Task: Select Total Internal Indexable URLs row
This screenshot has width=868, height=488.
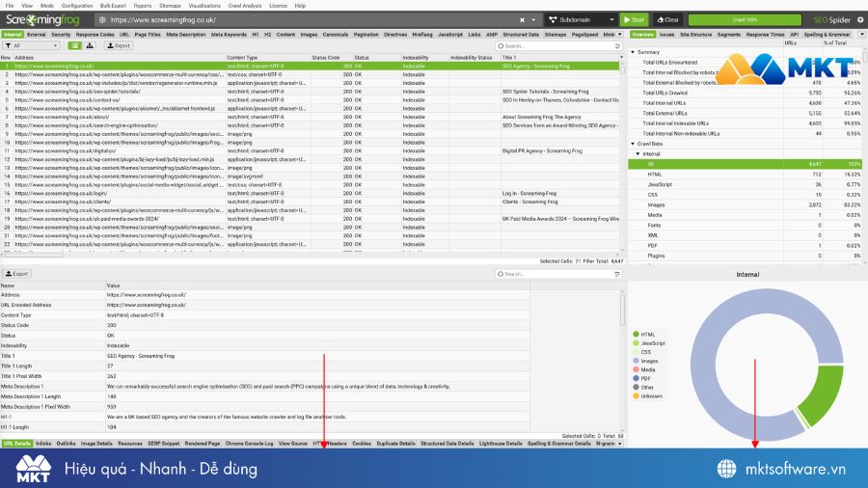Action: coord(745,123)
